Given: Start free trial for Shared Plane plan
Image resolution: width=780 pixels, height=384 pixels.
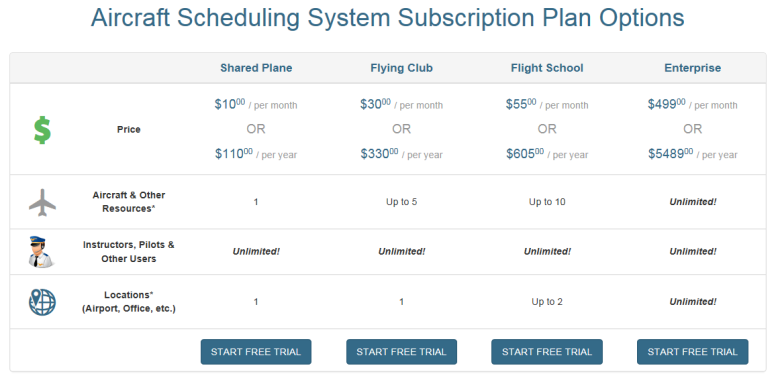Looking at the screenshot, I should coord(256,352).
